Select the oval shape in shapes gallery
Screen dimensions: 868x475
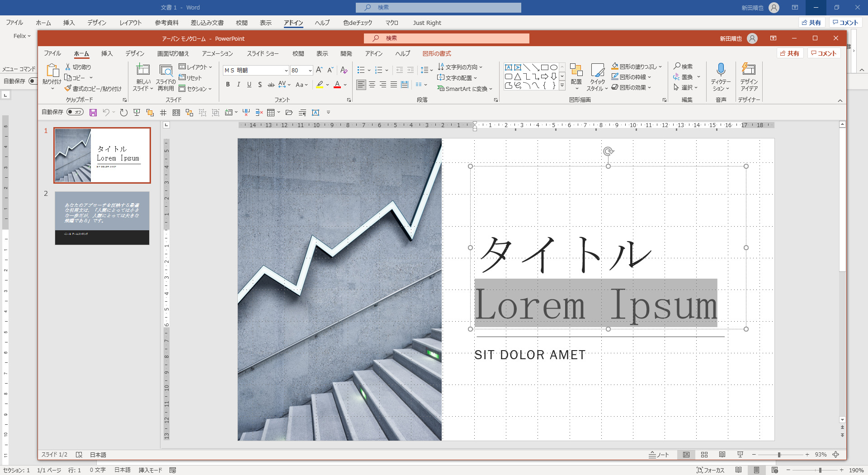[553, 67]
